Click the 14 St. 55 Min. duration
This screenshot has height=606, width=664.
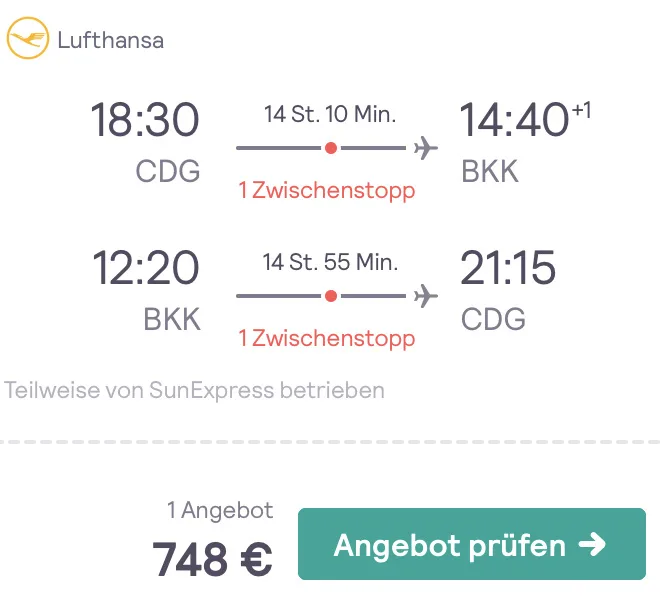(x=330, y=262)
